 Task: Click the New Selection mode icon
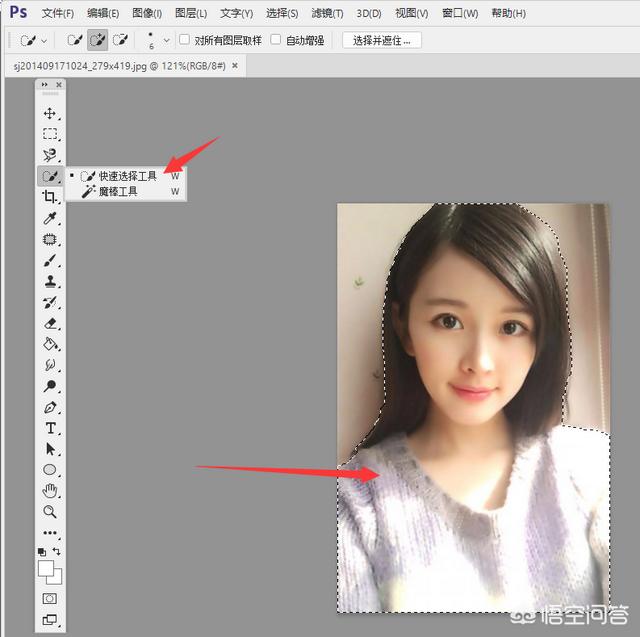pos(75,40)
